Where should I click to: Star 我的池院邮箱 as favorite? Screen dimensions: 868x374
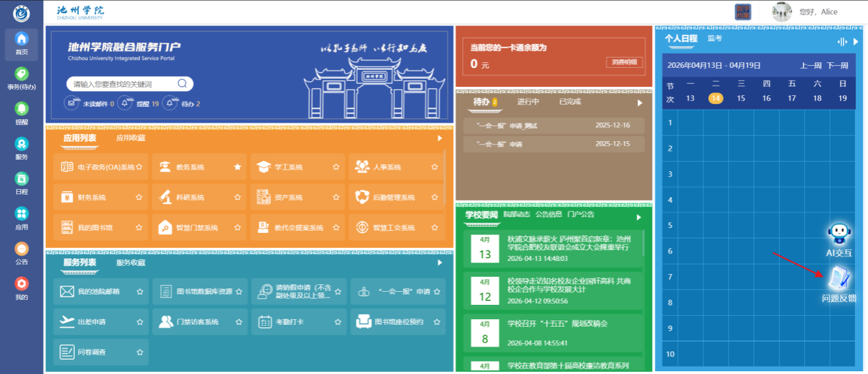(x=139, y=292)
